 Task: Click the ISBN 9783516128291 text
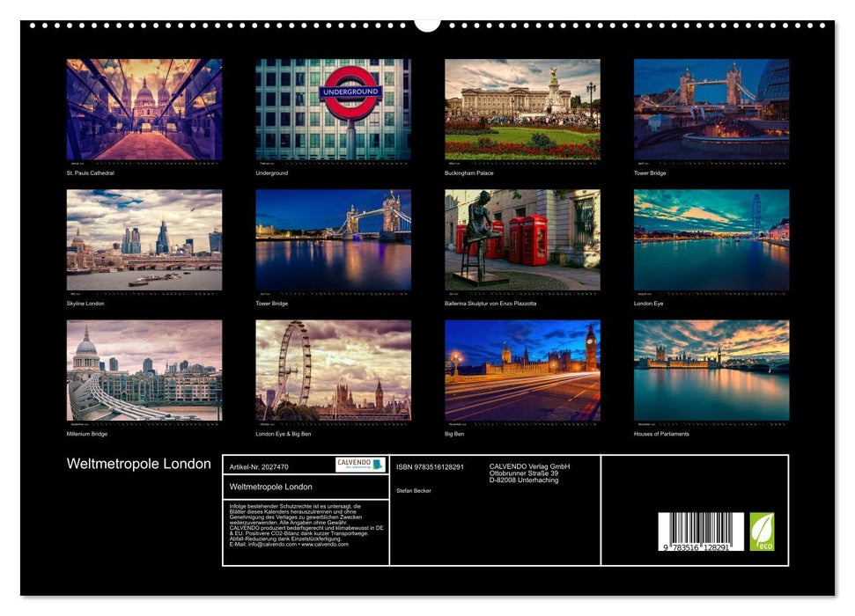[x=429, y=466]
